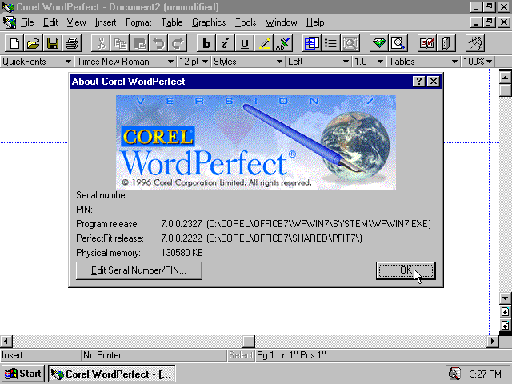512x384 pixels.
Task: Toggle Italic formatting button
Action: (225, 43)
